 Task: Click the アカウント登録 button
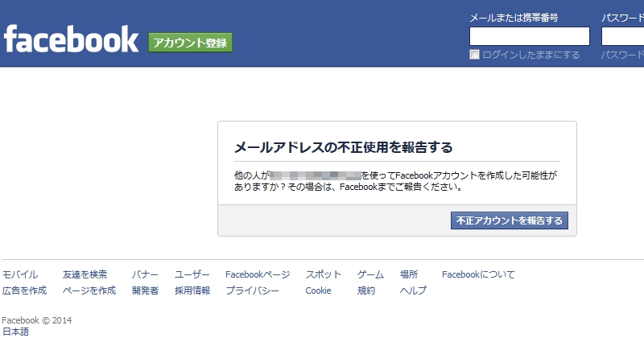coord(190,43)
